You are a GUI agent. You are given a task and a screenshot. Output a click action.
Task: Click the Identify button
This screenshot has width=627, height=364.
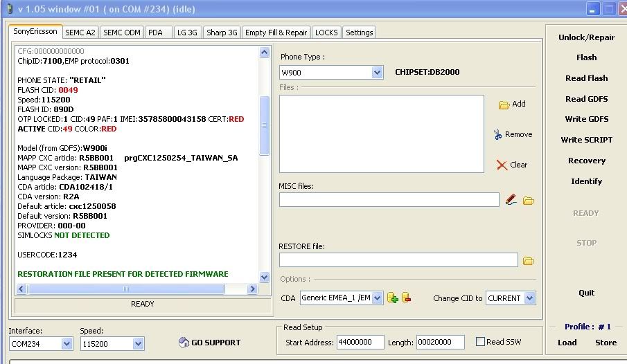[586, 181]
